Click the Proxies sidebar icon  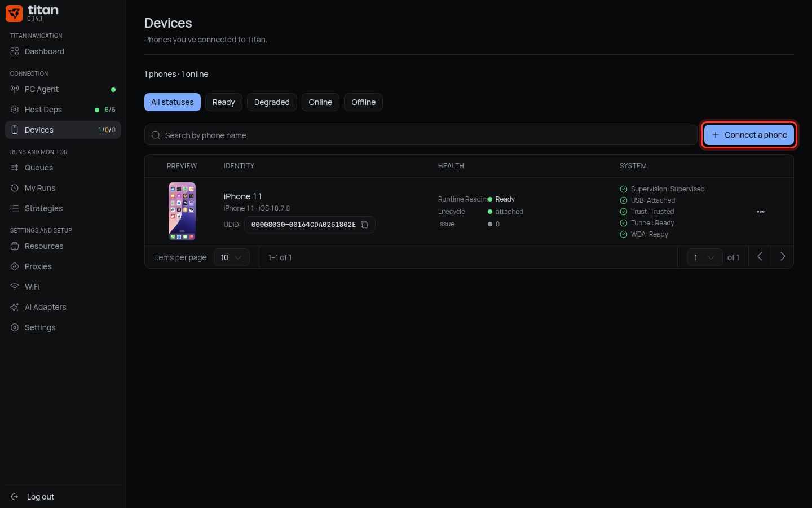coord(15,266)
